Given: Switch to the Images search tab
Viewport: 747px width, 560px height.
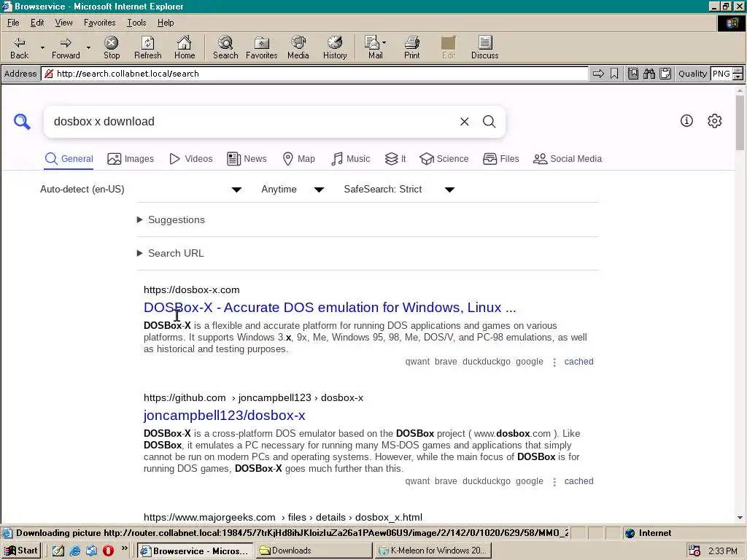Looking at the screenshot, I should [131, 158].
